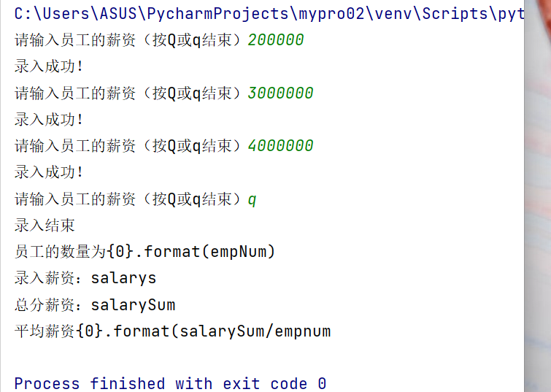Click the 员工的数量为 text
Image resolution: width=551 pixels, height=392 pixels.
click(60, 252)
